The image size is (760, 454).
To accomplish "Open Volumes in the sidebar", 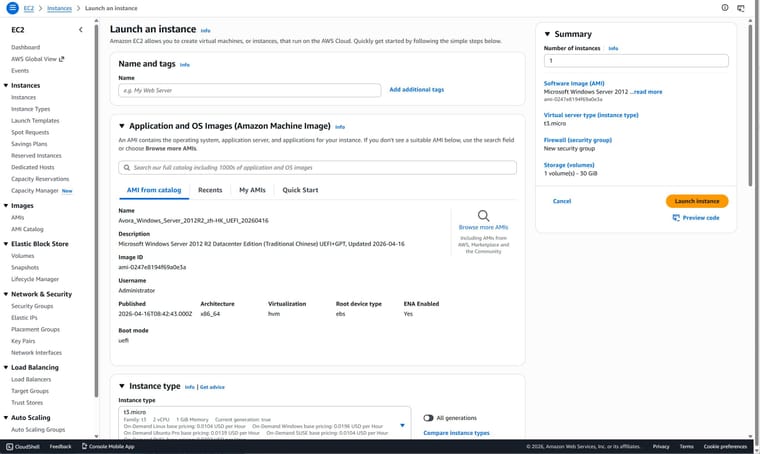I will (23, 256).
